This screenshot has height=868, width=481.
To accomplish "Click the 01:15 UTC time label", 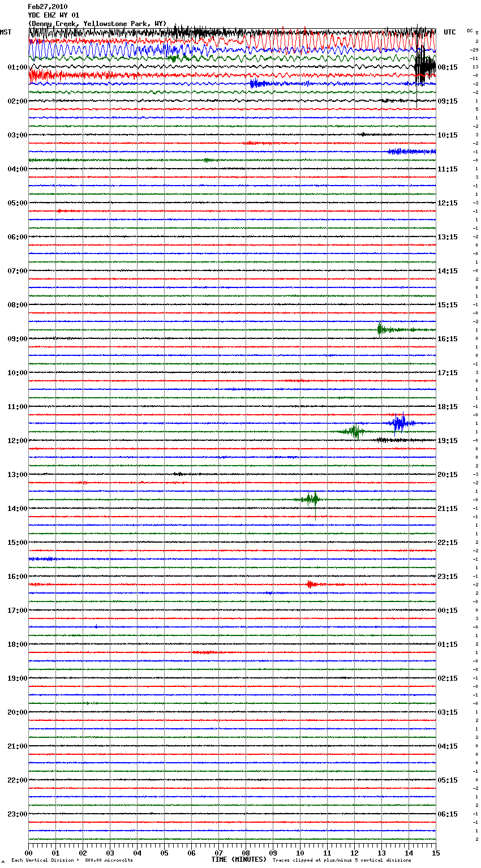I will tap(448, 644).
